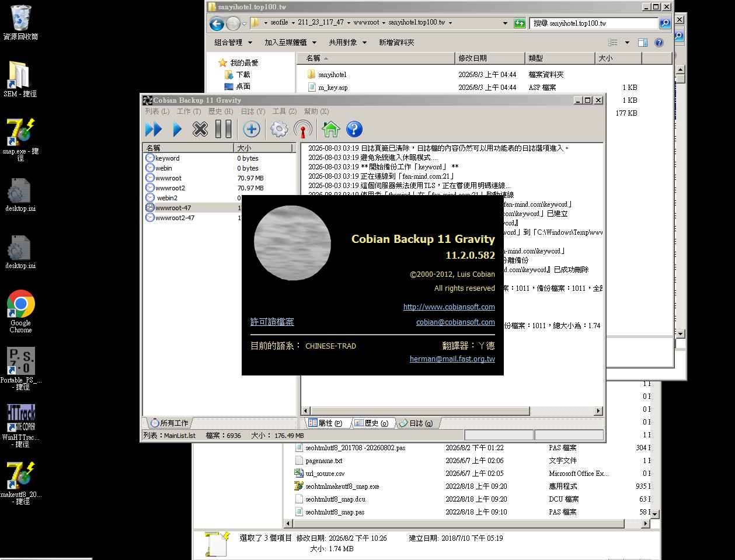Focus the 搜尋 sanyihotel.top100.tw search box
The width and height of the screenshot is (735, 560).
click(x=594, y=23)
